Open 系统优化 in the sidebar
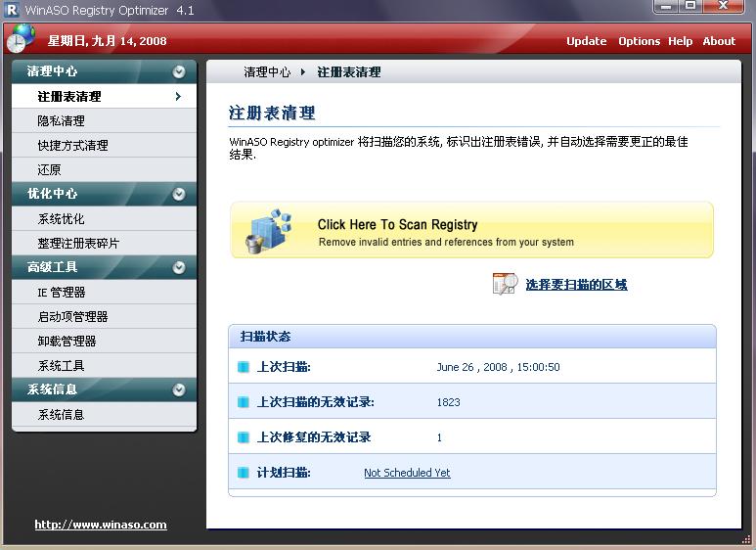Screen dimensions: 756x550 [104, 218]
